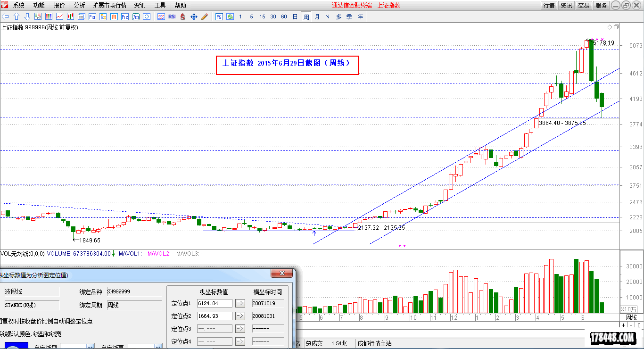Click the 服务 button at top right

pyautogui.click(x=601, y=5)
